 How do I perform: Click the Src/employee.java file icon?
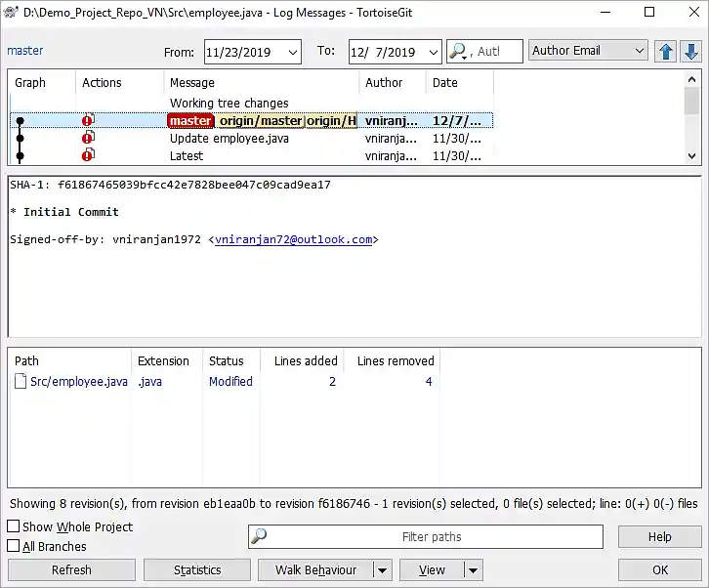(21, 382)
